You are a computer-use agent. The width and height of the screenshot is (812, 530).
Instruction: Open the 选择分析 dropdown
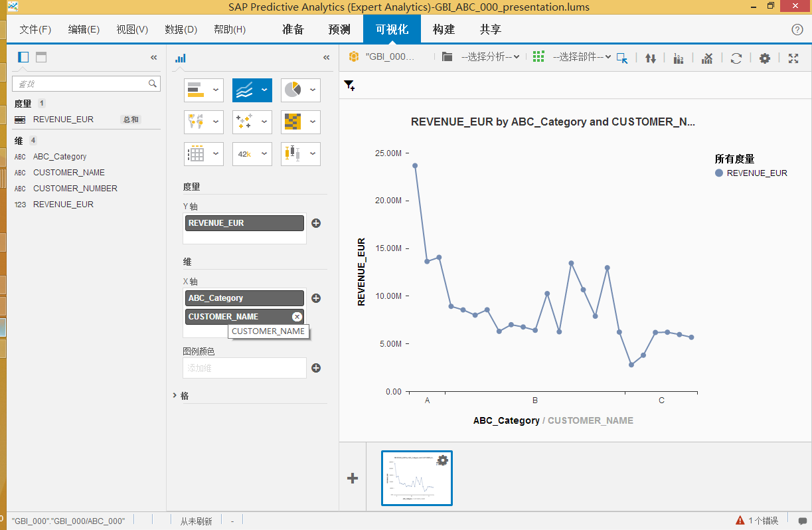click(x=491, y=57)
